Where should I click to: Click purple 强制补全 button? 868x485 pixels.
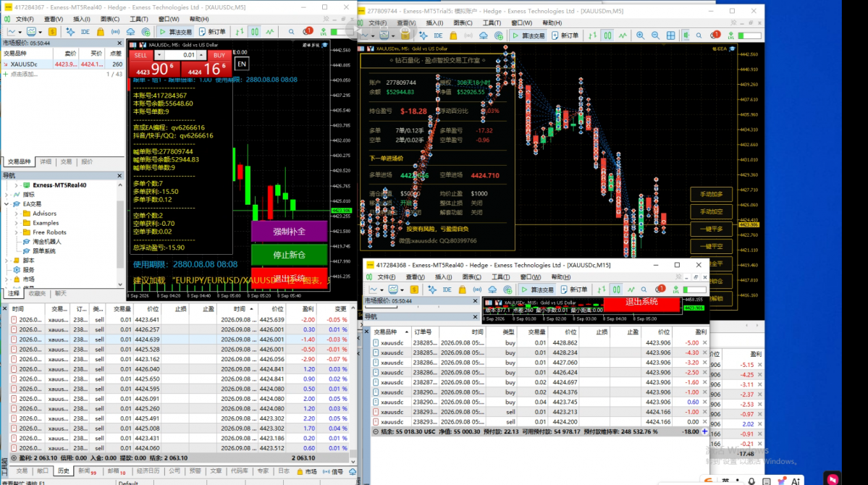tap(289, 232)
